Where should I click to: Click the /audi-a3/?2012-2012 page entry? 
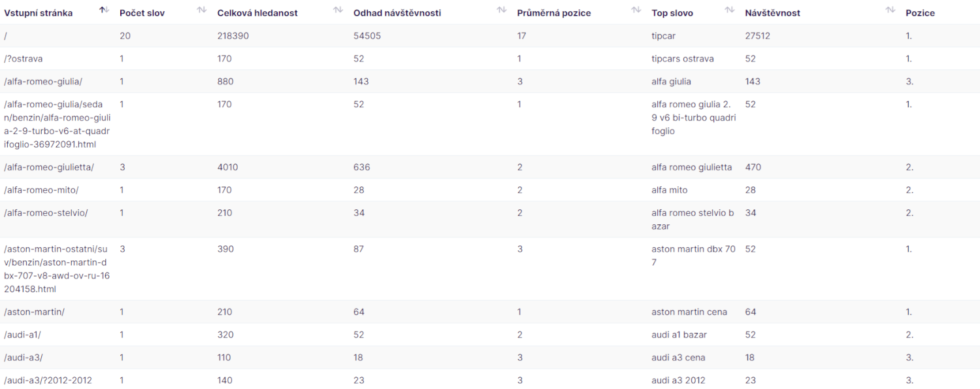[48, 381]
